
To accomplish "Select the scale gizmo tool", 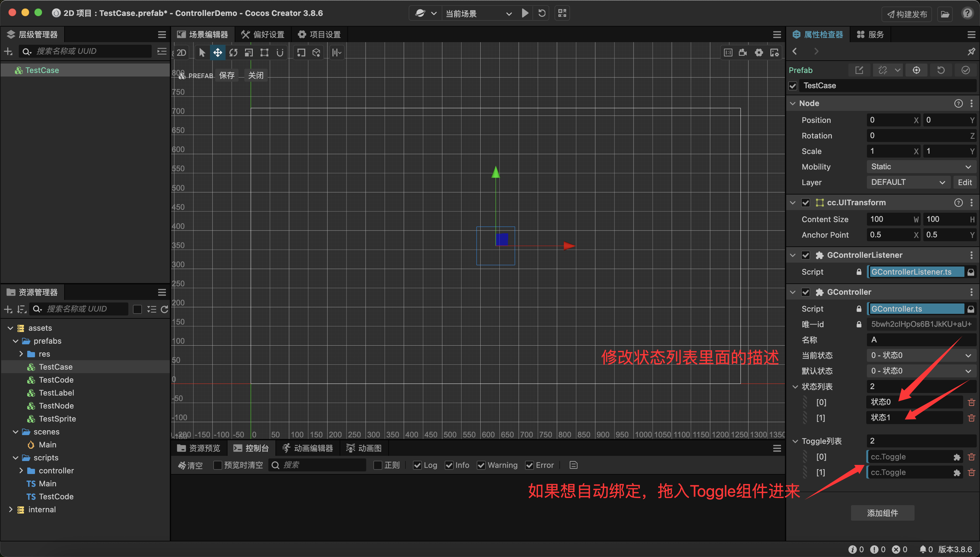I will [x=249, y=53].
